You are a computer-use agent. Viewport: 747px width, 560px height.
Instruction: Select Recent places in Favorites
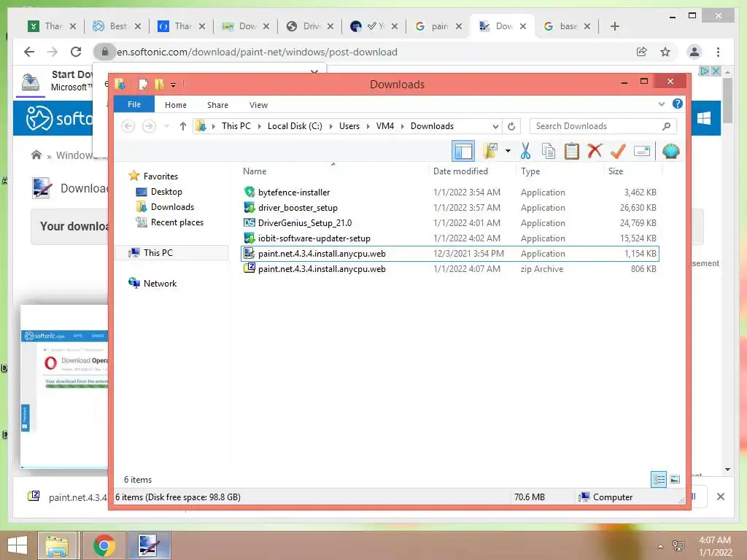pyautogui.click(x=177, y=222)
